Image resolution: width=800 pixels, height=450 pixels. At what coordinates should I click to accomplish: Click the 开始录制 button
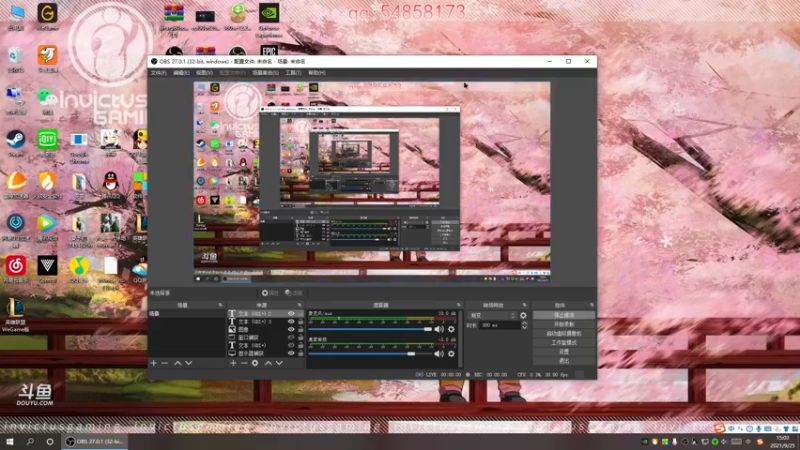tap(564, 324)
